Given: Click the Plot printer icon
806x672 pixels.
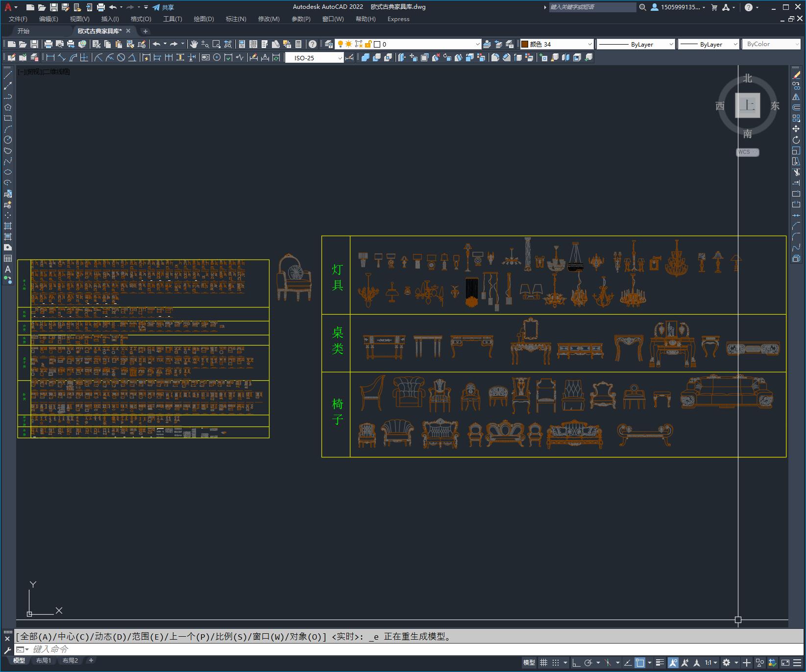Looking at the screenshot, I should [49, 44].
